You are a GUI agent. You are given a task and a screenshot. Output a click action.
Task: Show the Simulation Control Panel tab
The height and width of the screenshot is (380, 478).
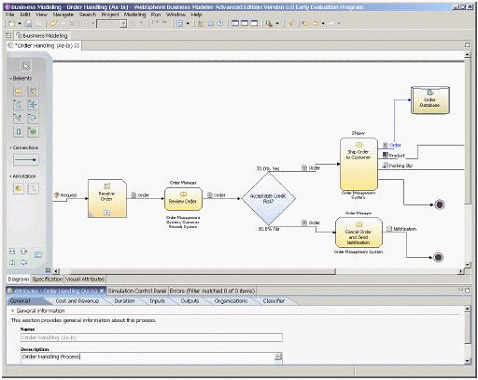click(137, 291)
